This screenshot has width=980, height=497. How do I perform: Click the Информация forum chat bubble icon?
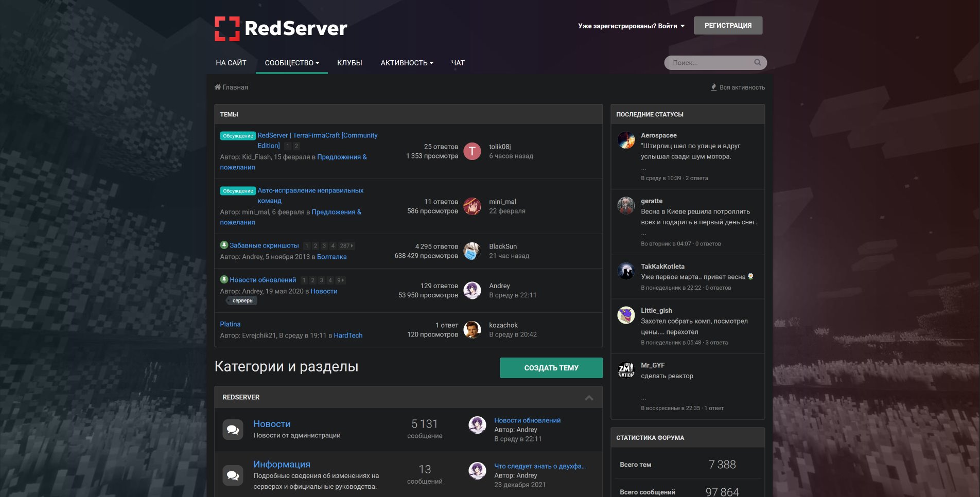click(x=233, y=475)
